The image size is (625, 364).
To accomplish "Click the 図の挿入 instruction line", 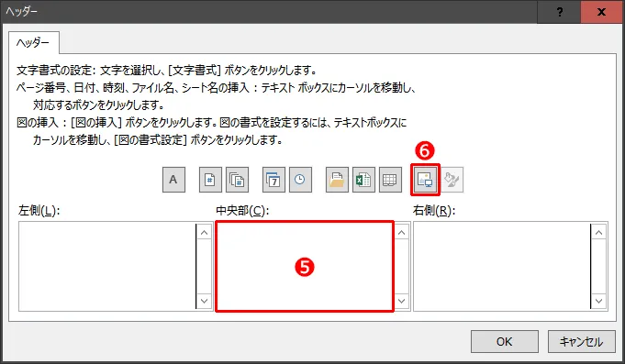I will pos(212,123).
